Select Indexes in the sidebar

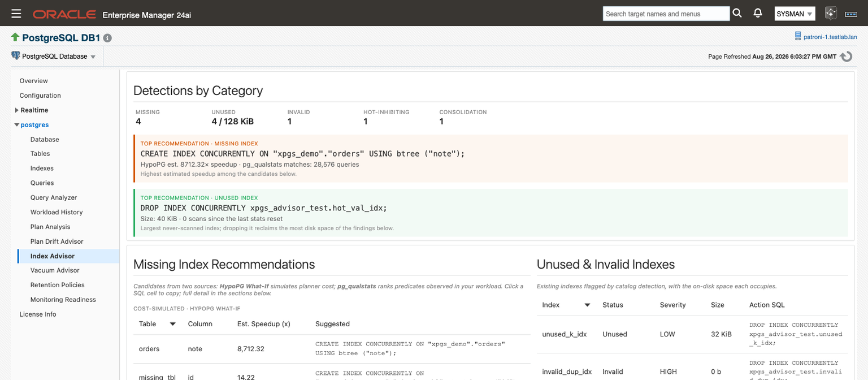(x=42, y=169)
